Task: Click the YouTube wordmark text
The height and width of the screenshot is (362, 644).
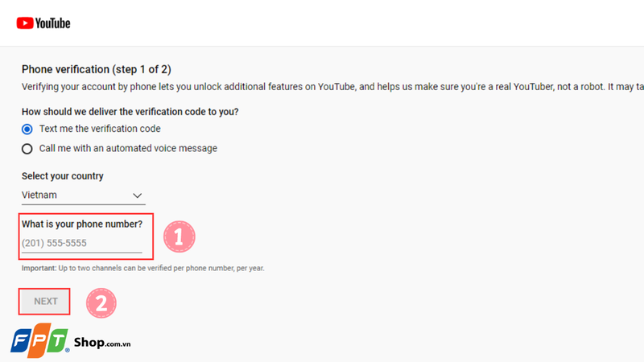Action: tap(53, 23)
